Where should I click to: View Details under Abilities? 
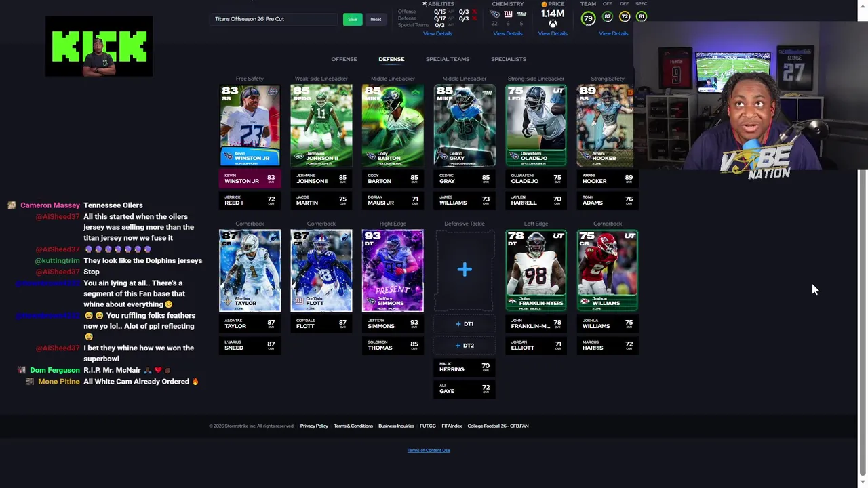[437, 33]
